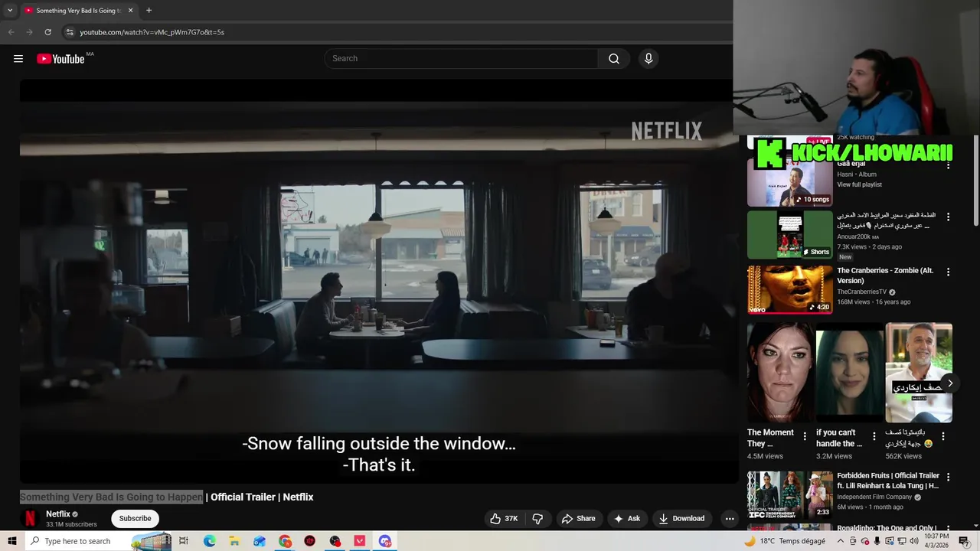Open the Discord taskbar icon
980x551 pixels.
click(x=385, y=541)
